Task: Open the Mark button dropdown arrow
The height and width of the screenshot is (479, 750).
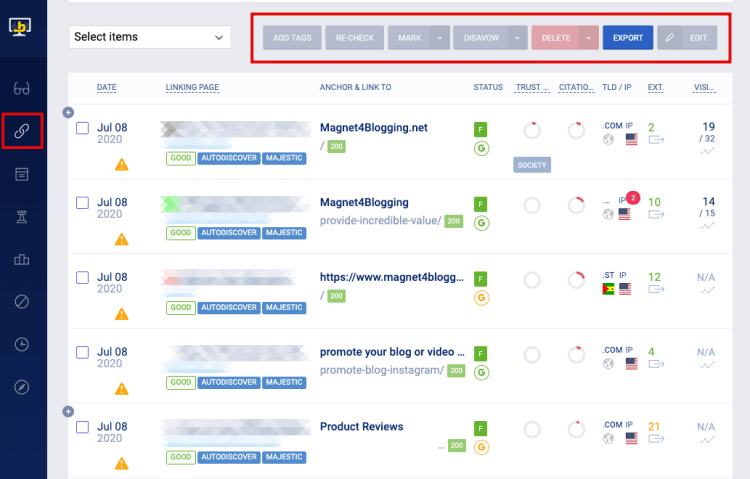Action: pyautogui.click(x=440, y=37)
